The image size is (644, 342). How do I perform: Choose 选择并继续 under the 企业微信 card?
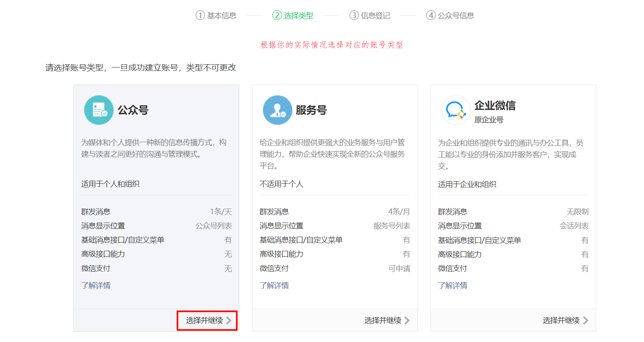point(561,320)
